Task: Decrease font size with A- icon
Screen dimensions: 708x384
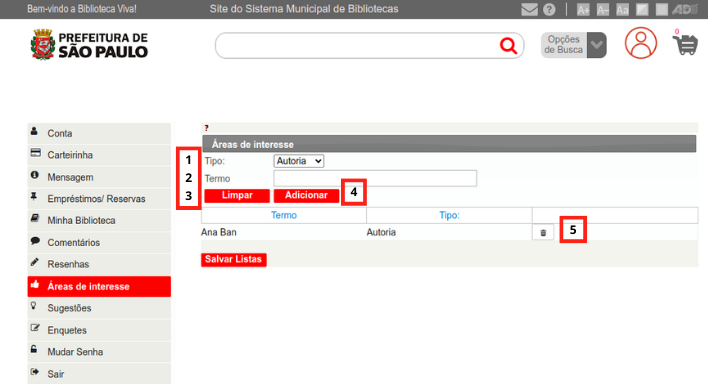Action: [x=603, y=9]
